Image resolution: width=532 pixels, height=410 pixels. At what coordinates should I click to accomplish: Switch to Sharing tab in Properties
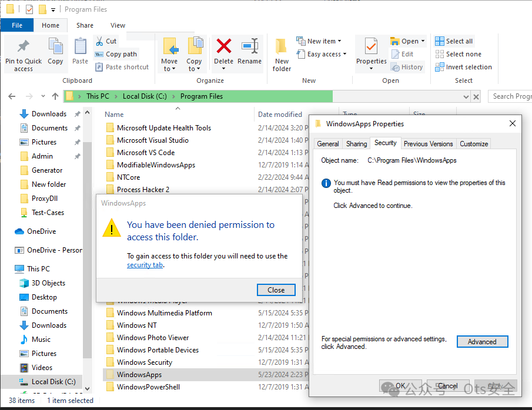tap(356, 144)
